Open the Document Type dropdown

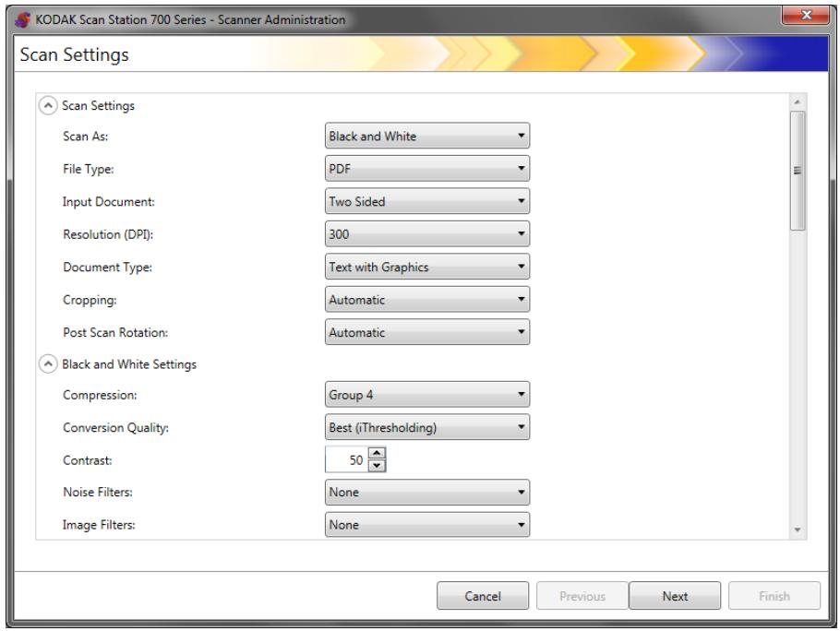pos(427,267)
